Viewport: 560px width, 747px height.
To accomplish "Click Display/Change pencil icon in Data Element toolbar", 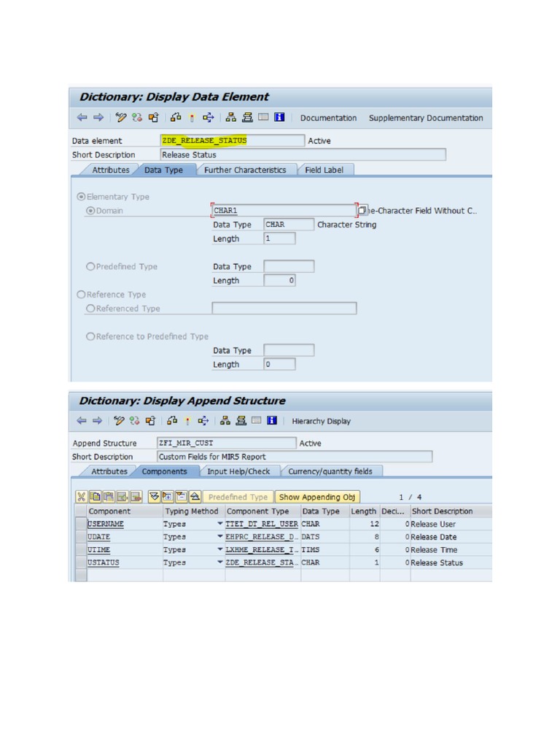I will [x=121, y=117].
